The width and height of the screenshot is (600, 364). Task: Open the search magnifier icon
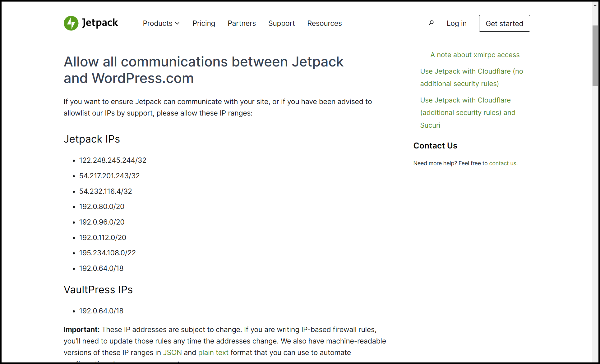431,23
